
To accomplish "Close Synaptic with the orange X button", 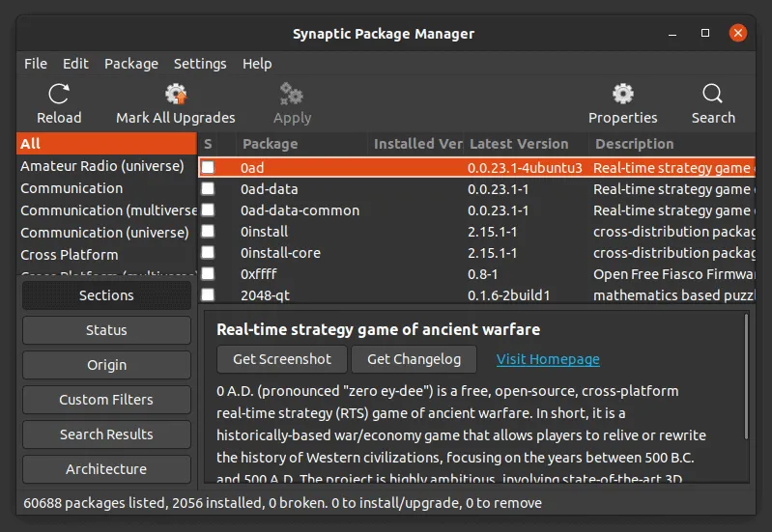I will [737, 34].
